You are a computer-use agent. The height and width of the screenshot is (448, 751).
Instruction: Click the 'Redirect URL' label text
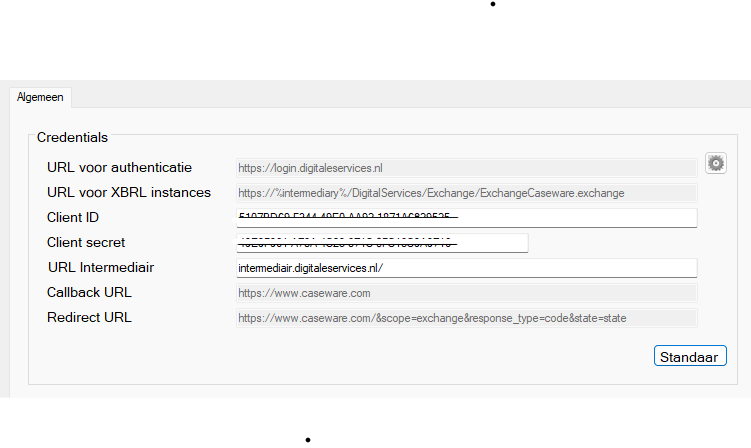pyautogui.click(x=89, y=317)
